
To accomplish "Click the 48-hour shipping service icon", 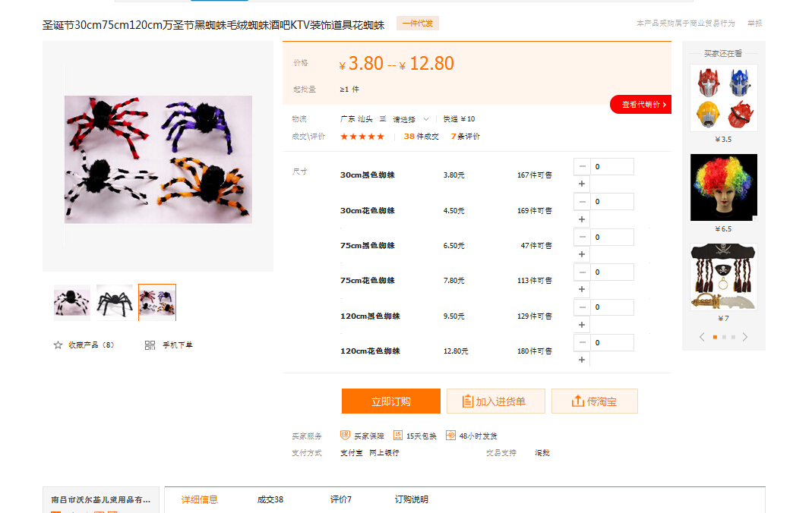I will tap(451, 436).
